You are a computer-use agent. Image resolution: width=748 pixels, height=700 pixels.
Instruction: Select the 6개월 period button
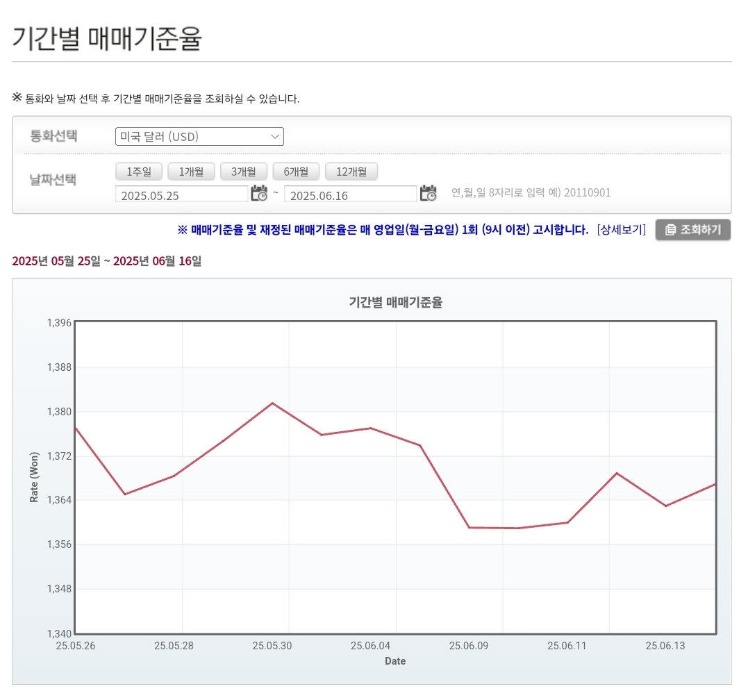click(x=297, y=172)
